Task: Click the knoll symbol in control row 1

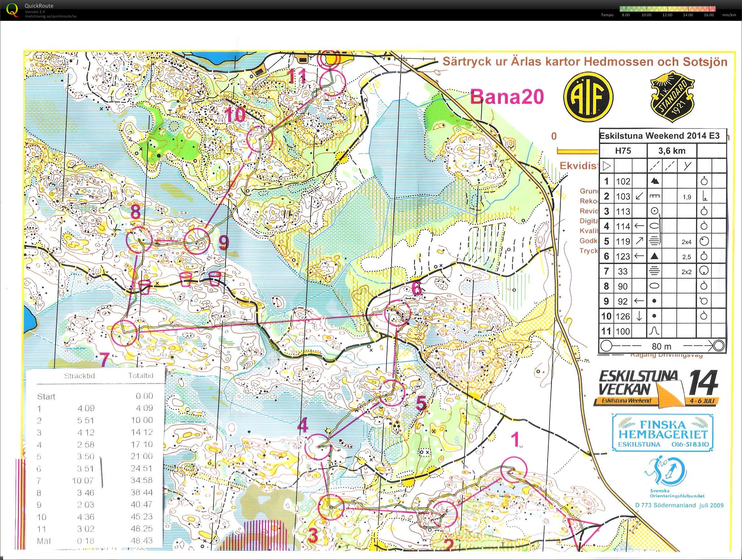Action: point(654,181)
